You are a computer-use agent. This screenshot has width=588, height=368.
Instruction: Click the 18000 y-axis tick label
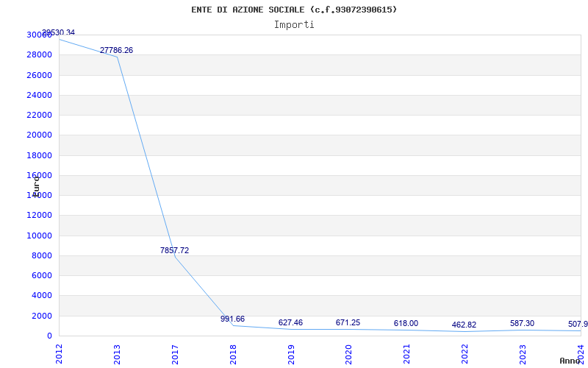(39, 155)
